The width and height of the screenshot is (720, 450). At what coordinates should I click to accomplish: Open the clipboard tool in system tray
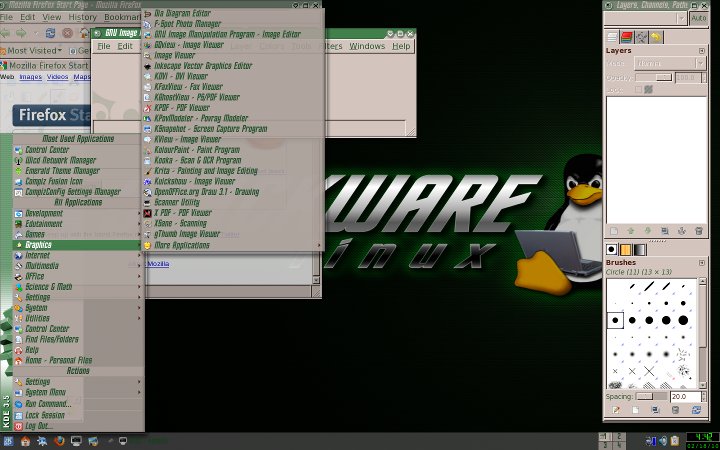click(675, 441)
